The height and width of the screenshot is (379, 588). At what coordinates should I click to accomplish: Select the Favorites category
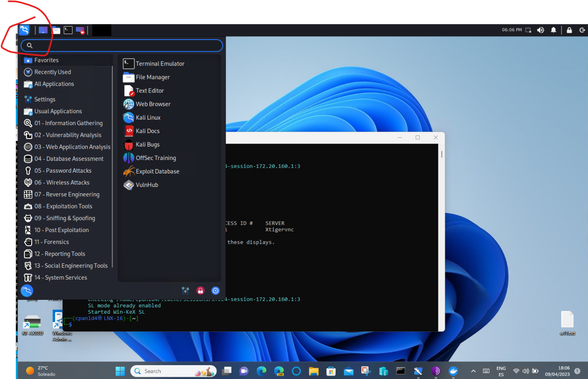pyautogui.click(x=67, y=60)
